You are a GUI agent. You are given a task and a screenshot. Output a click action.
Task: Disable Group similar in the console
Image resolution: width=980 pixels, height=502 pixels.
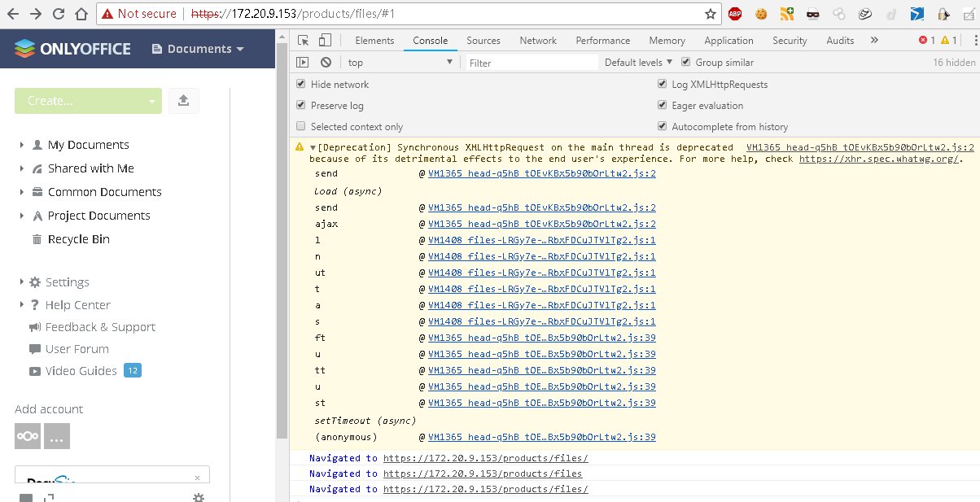click(x=685, y=62)
